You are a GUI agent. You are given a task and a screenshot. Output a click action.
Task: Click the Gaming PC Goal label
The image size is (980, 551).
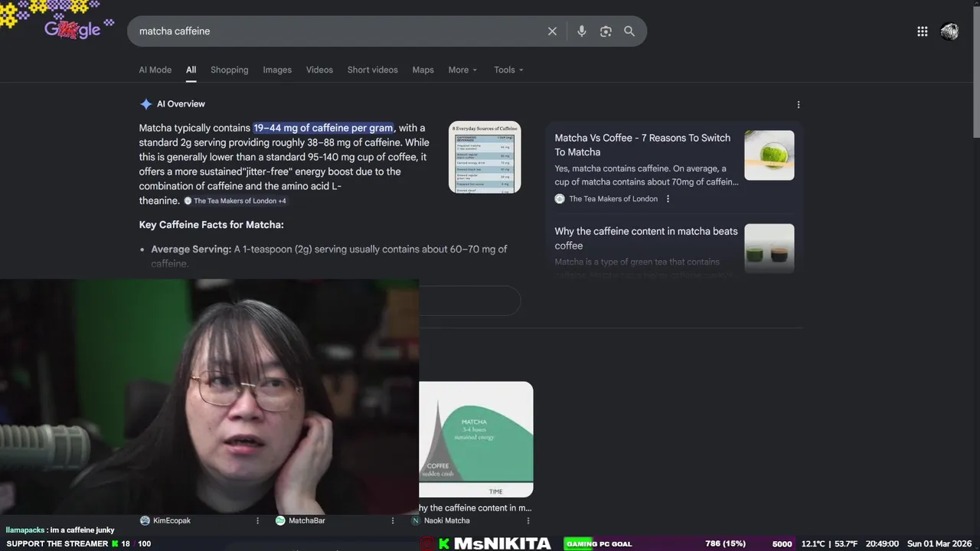[599, 544]
